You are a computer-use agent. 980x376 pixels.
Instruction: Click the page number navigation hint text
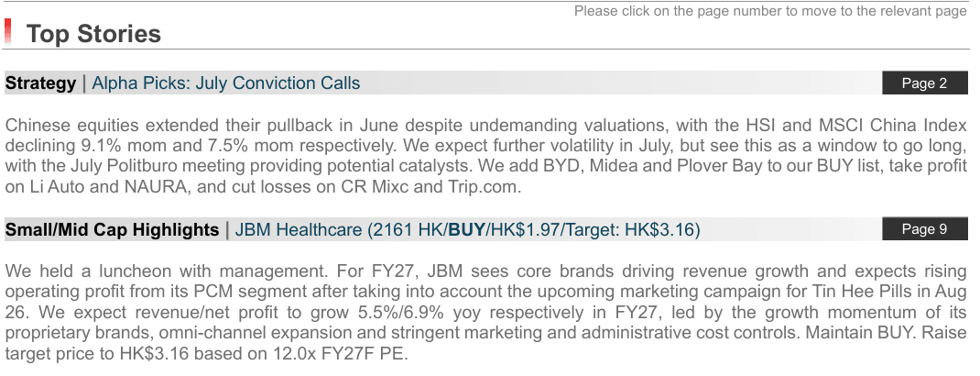tap(770, 11)
